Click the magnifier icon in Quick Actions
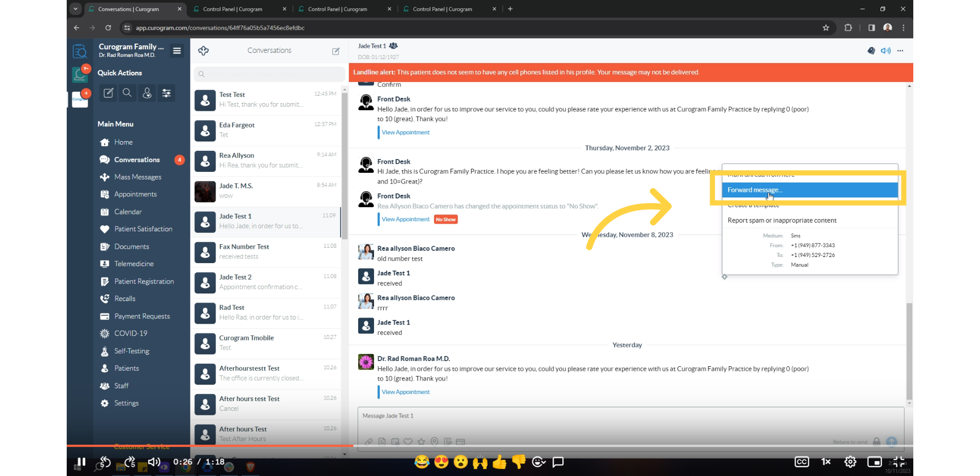980x476 pixels. coord(127,93)
